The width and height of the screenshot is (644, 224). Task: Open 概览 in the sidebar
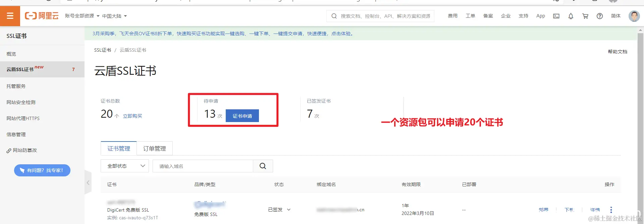point(42,54)
